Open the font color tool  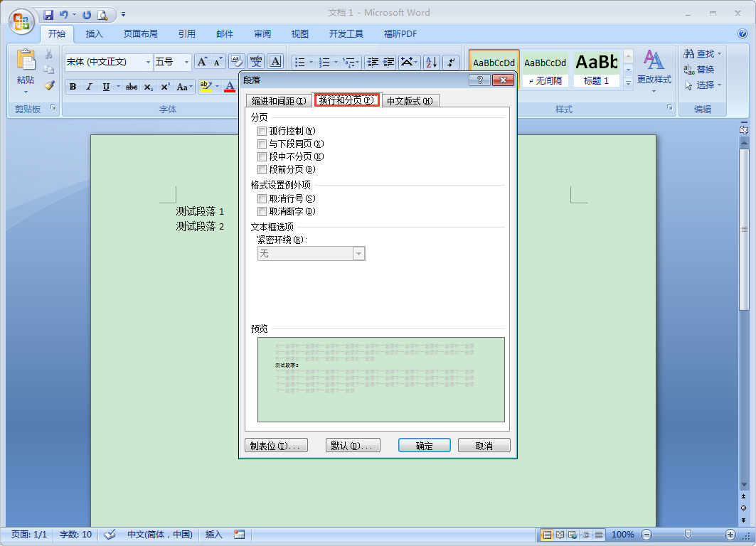[229, 86]
